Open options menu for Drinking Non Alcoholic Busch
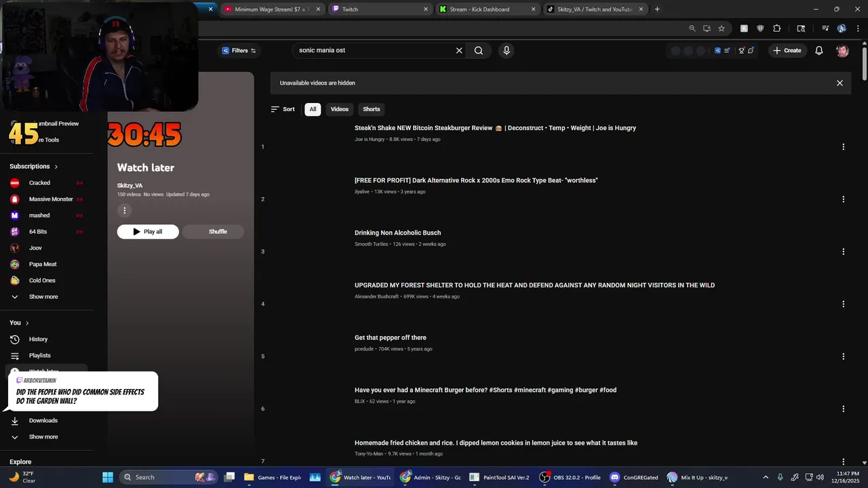This screenshot has width=868, height=488. [844, 251]
